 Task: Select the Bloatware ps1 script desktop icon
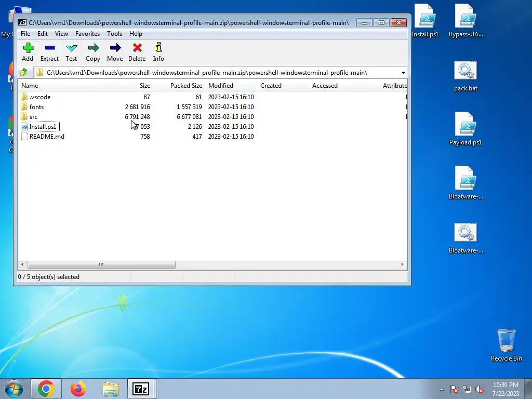(x=465, y=183)
